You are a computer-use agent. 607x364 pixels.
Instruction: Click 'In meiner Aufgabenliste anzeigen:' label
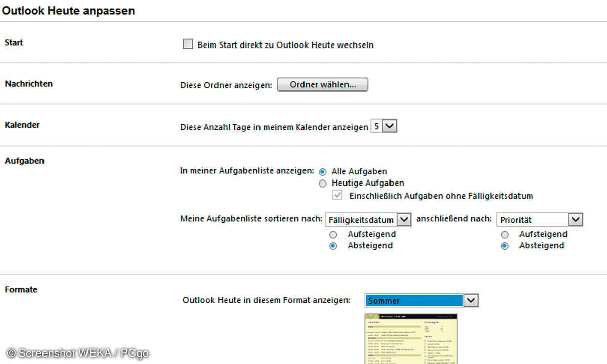[x=247, y=171]
